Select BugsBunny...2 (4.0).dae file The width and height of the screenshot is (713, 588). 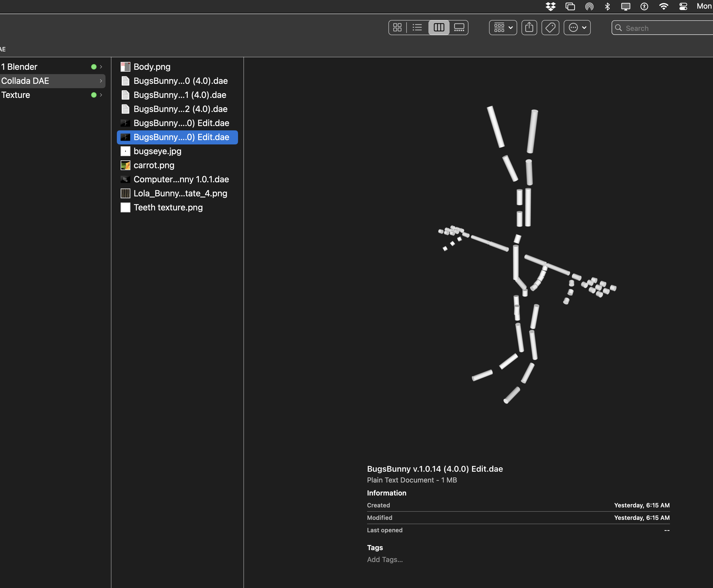coord(177,109)
